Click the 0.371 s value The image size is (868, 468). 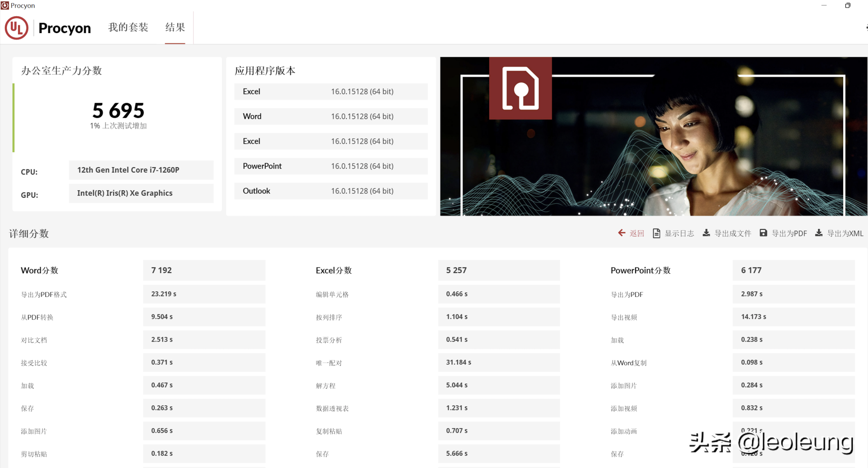point(204,362)
